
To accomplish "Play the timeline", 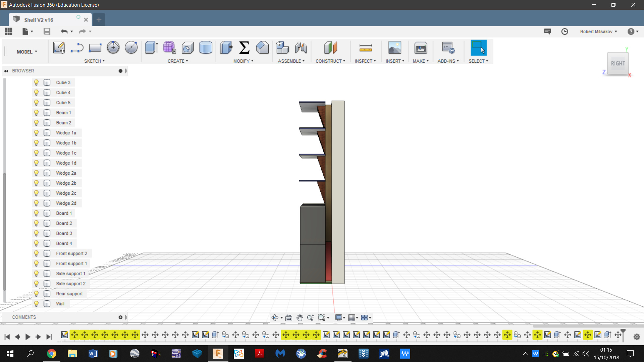I will [28, 337].
